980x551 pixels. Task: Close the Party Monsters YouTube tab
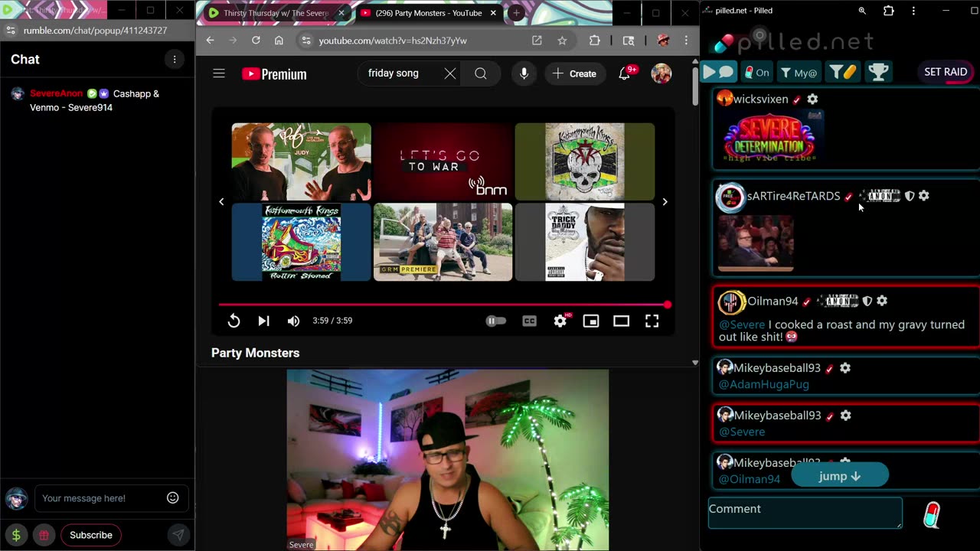click(x=494, y=13)
